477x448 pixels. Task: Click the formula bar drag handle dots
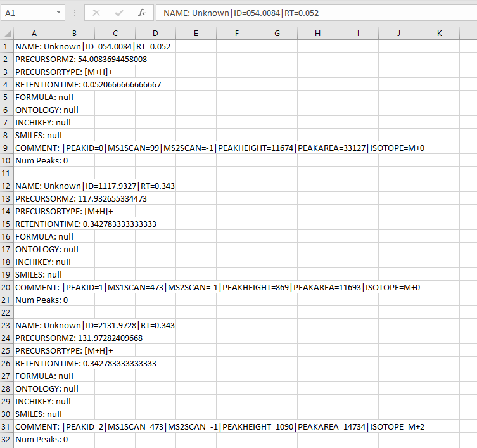pos(75,13)
